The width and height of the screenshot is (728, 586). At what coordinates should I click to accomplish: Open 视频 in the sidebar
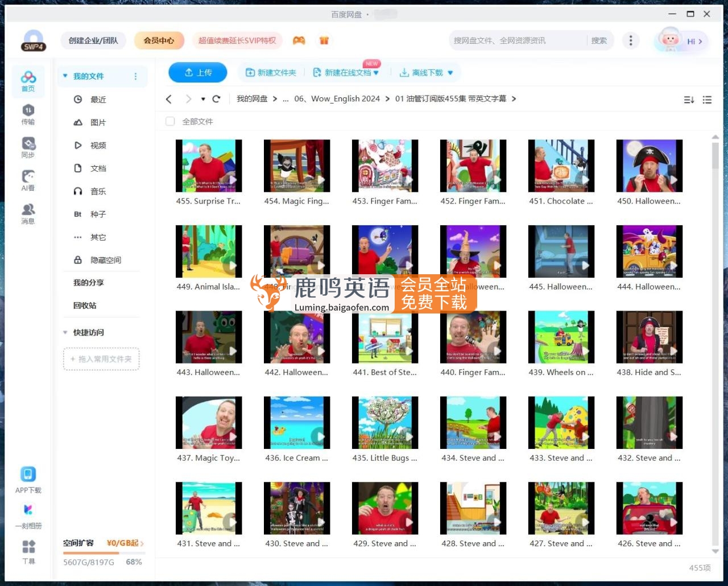tap(98, 145)
